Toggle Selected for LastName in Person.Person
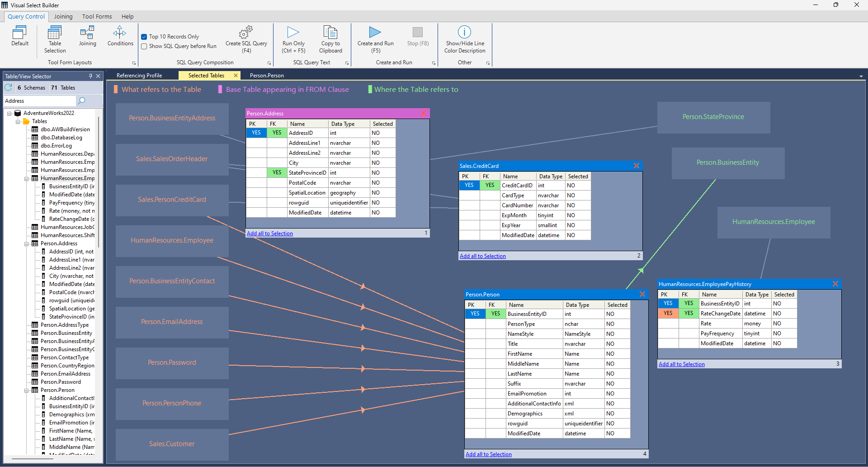Viewport: 868px width, 467px height. (617, 374)
